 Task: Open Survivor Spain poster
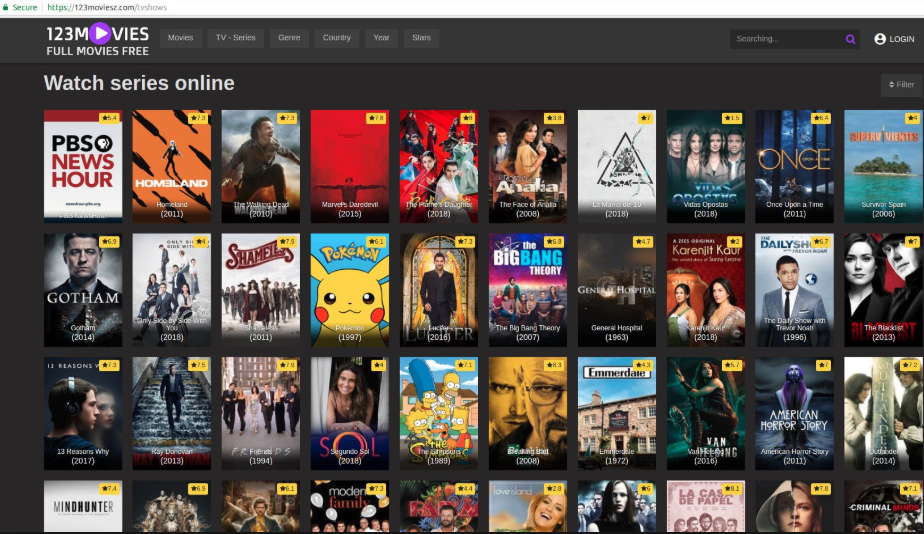coord(883,166)
